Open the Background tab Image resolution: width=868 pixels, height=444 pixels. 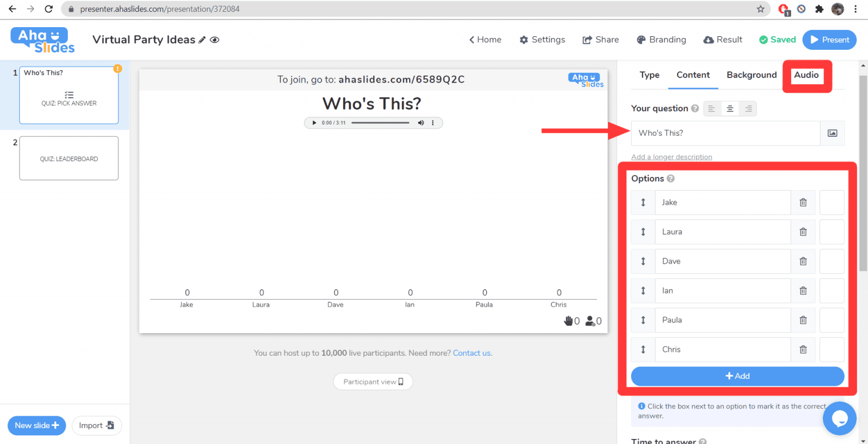pyautogui.click(x=752, y=75)
